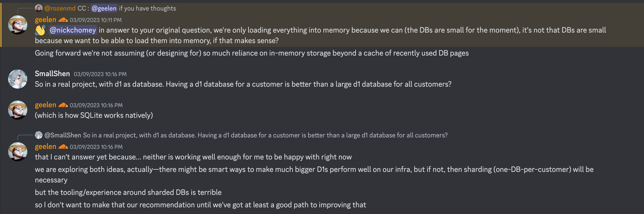
Task: Click the SmallShen username on the message header
Action: (52, 73)
